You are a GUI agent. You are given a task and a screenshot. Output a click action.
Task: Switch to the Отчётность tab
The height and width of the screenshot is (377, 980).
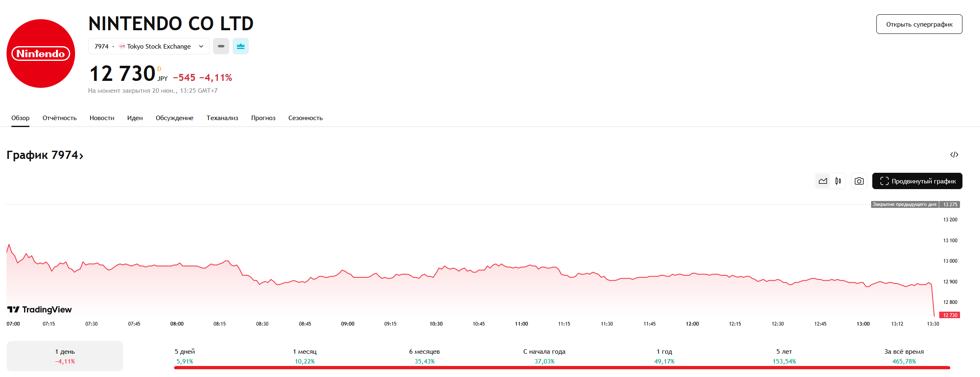pos(60,118)
